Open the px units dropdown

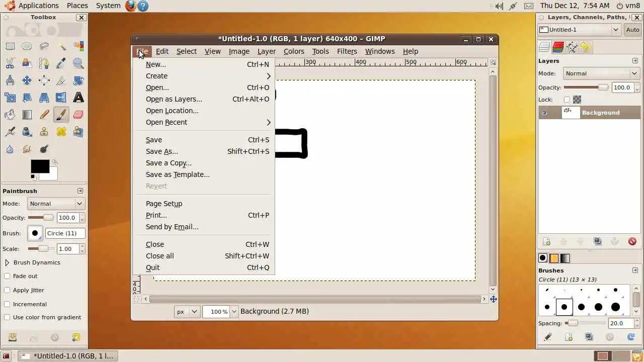click(x=187, y=312)
